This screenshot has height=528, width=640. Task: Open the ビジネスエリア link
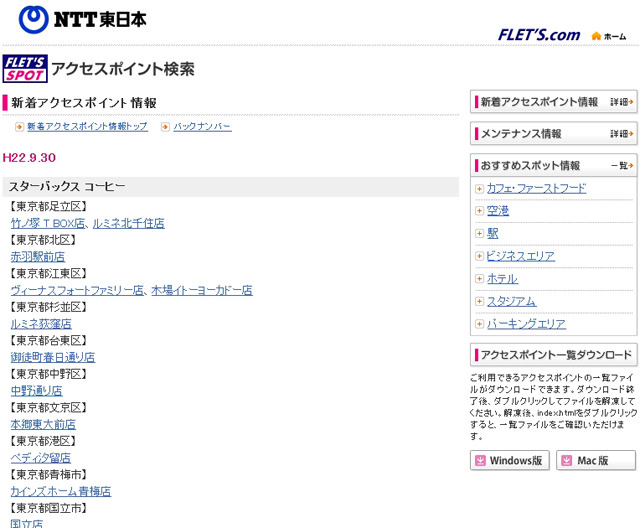click(520, 256)
